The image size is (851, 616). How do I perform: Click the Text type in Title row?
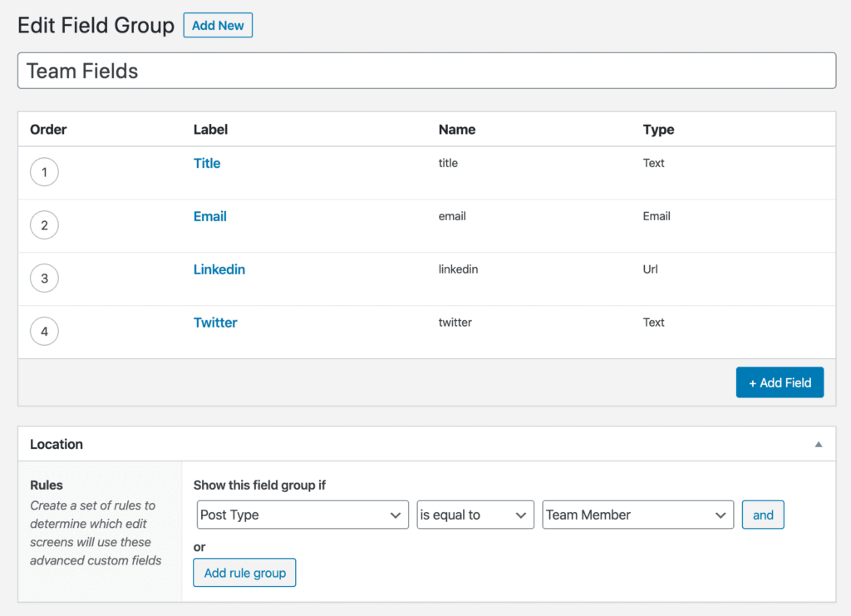tap(653, 164)
